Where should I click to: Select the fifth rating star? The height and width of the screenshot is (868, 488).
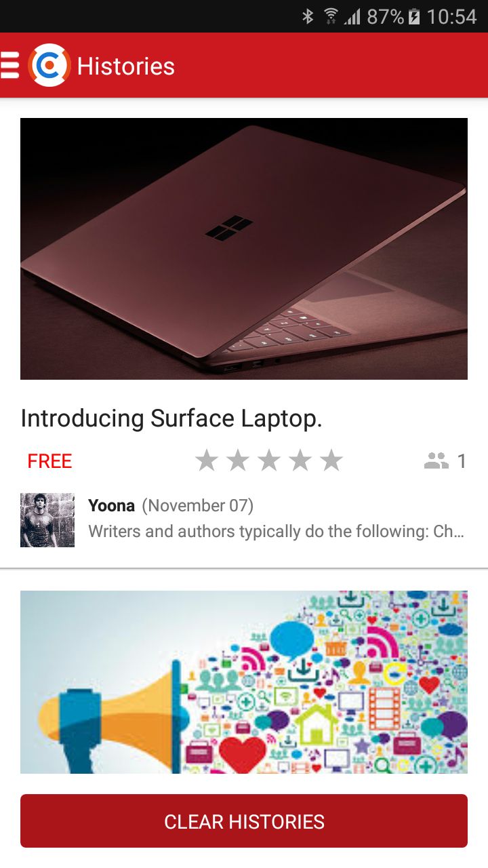[x=331, y=461]
